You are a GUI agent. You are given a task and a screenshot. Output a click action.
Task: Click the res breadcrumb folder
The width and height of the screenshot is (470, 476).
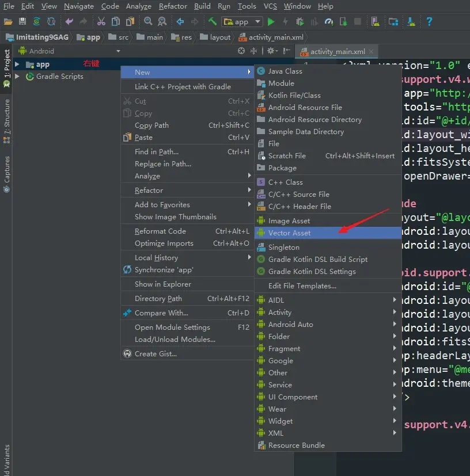[x=181, y=37]
